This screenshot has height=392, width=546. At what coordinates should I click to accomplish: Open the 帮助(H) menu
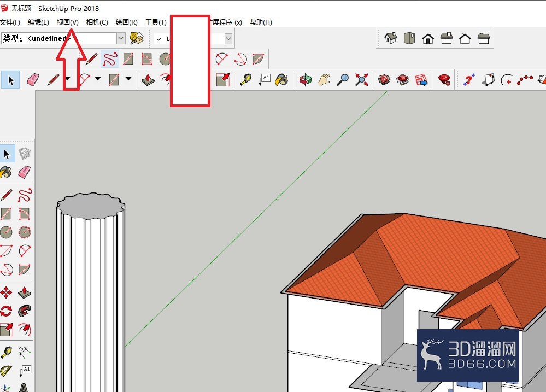(261, 22)
